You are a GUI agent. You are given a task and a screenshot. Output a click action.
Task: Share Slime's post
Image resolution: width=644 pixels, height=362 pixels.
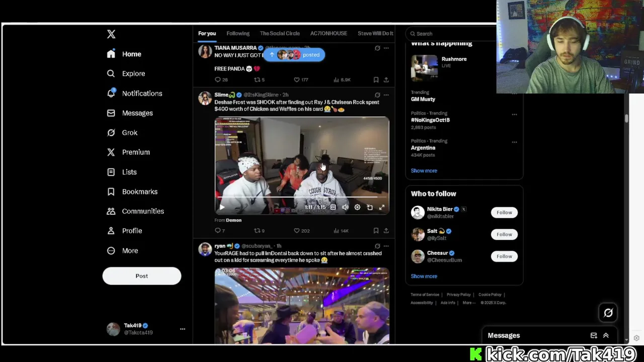click(x=386, y=231)
